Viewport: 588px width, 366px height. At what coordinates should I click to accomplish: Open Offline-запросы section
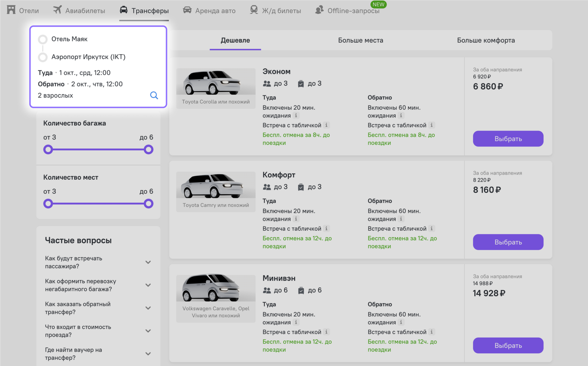pos(347,10)
